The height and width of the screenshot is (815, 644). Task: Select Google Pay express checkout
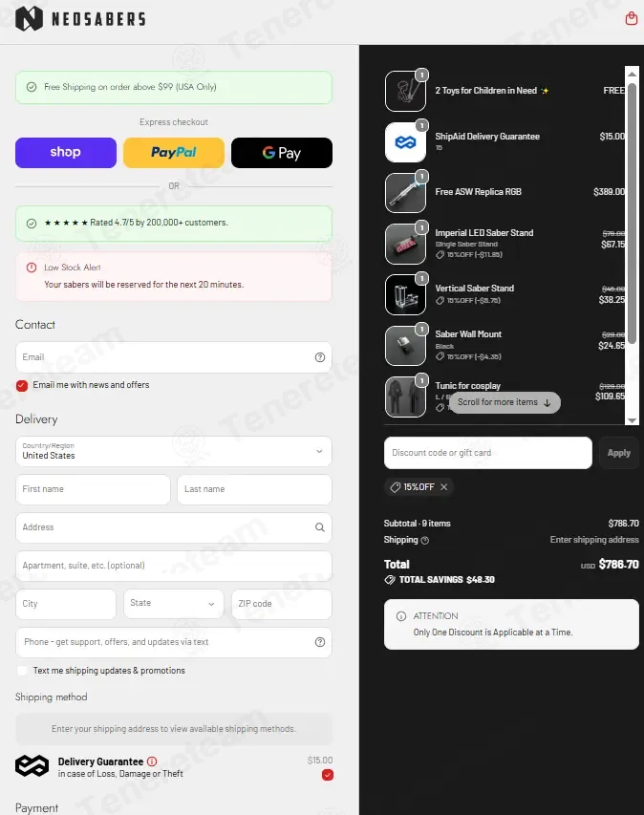coord(282,153)
